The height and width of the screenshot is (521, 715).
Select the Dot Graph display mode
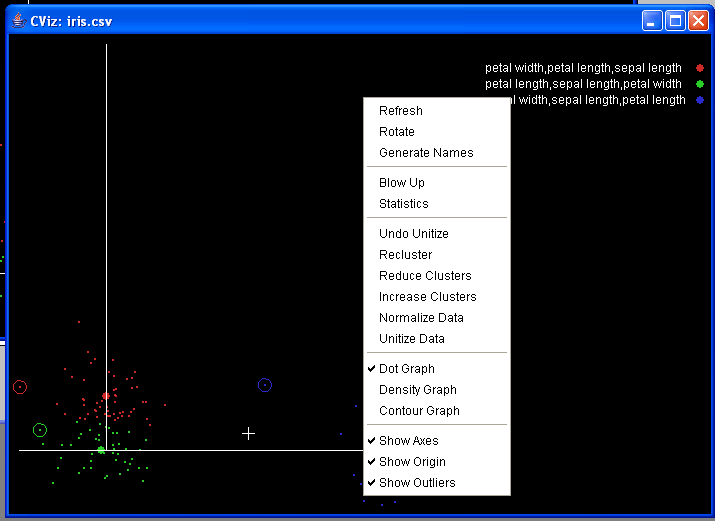[406, 369]
